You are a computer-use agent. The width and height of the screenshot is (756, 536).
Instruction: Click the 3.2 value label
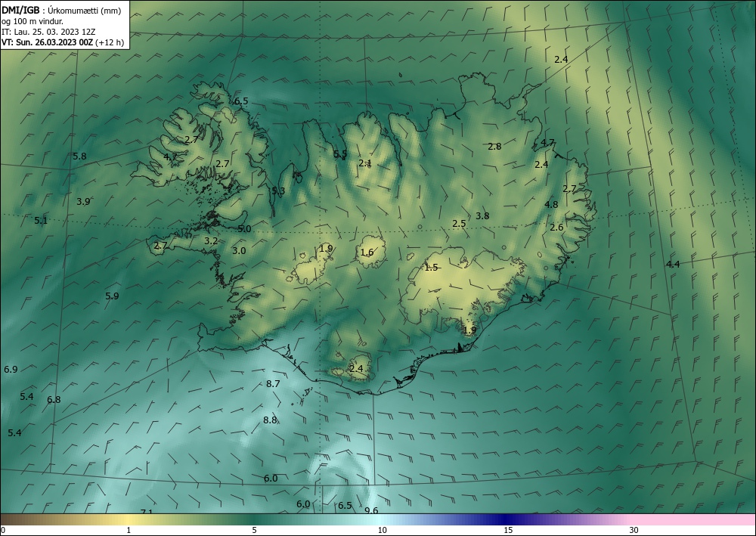pos(211,241)
